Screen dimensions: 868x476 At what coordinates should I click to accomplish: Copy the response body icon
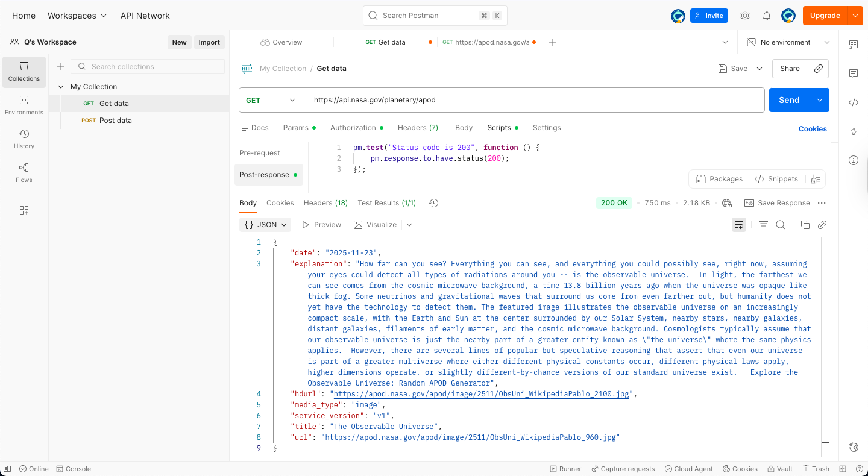pos(805,225)
